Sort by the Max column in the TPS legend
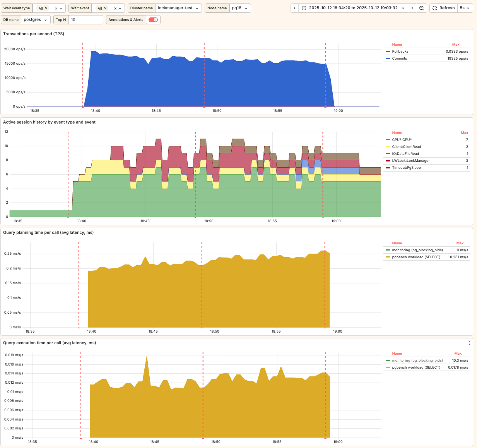477x448 pixels. (456, 44)
